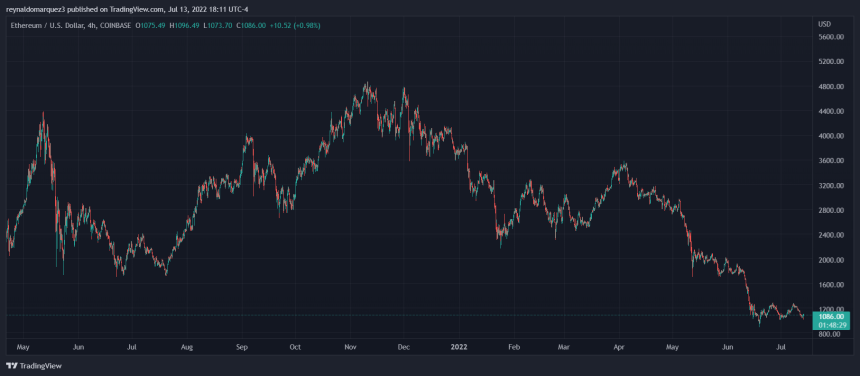The width and height of the screenshot is (860, 376).
Task: Click the Nov label on time axis
Action: click(350, 347)
